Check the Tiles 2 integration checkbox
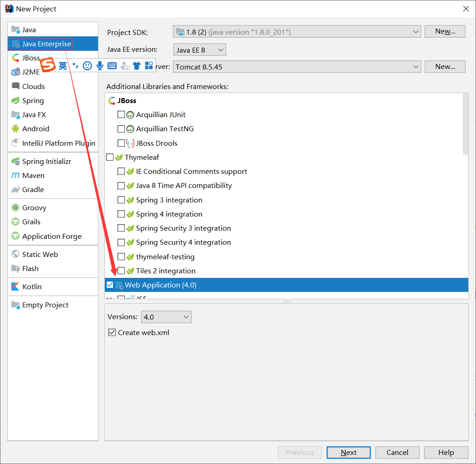The width and height of the screenshot is (476, 464). tap(121, 271)
